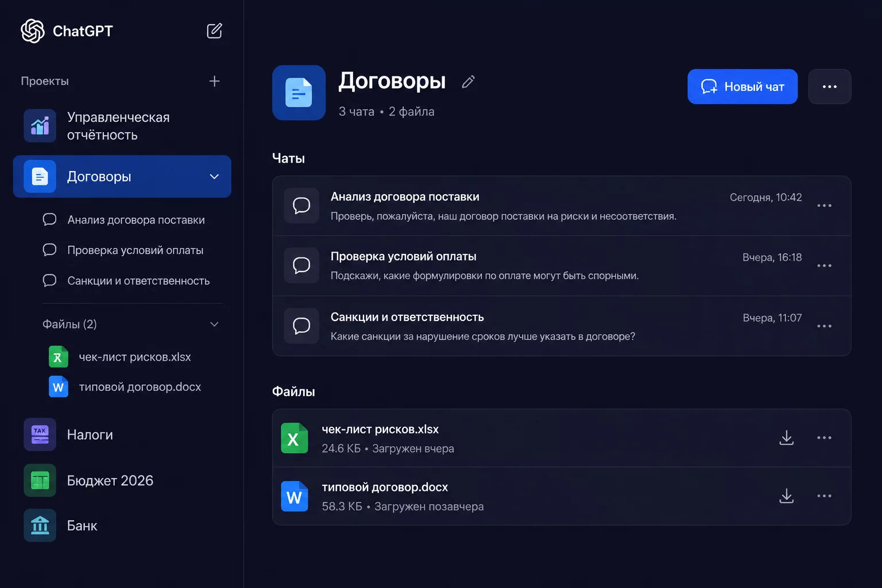Screen dimensions: 882x588
Task: Download чек-лист рисков.xlsx file
Action: point(787,438)
